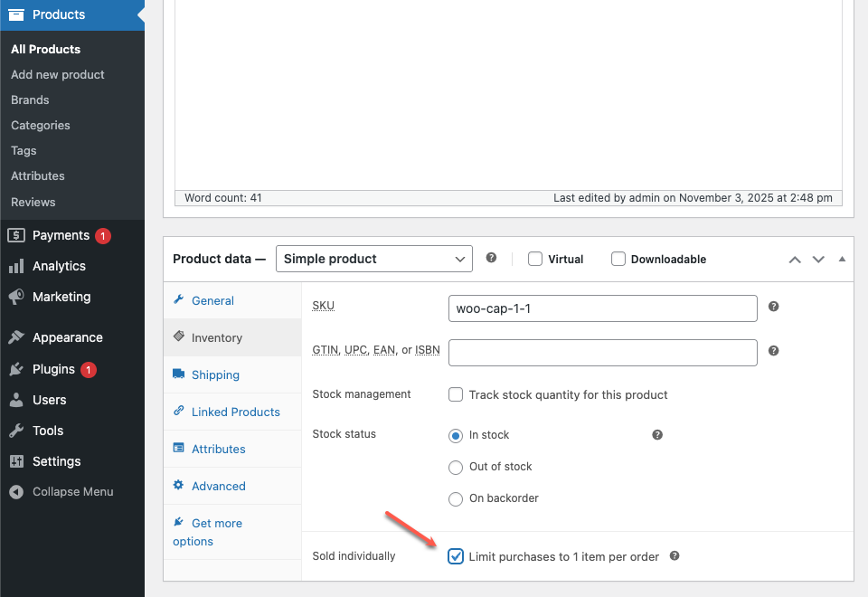Click the help icon next to SKU field

click(x=773, y=307)
